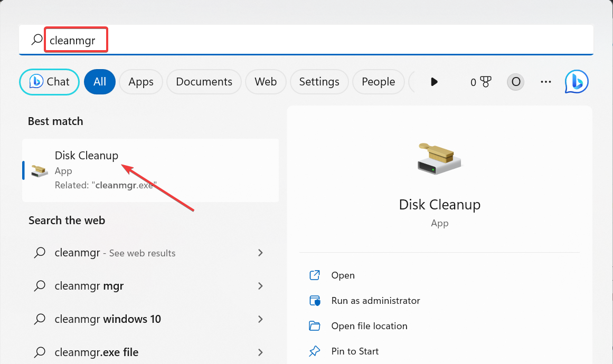The image size is (613, 364).
Task: Click the search magnifier icon
Action: (36, 39)
